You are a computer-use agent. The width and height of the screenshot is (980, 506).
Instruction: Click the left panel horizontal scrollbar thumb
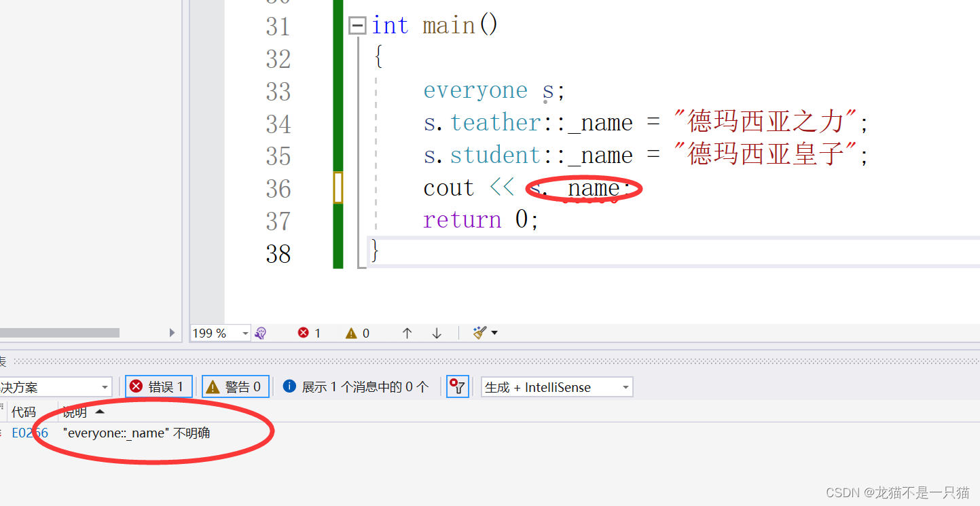[x=60, y=333]
